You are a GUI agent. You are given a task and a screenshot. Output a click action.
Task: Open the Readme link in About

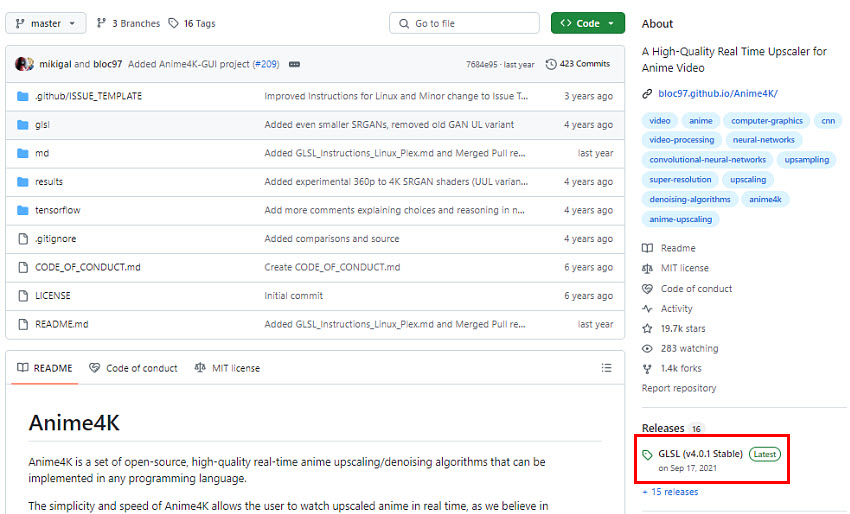678,248
